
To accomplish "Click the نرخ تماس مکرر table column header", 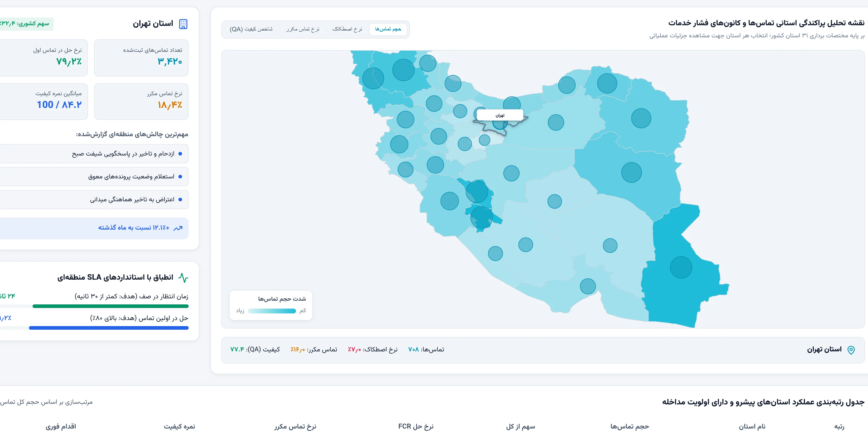I will tap(295, 426).
